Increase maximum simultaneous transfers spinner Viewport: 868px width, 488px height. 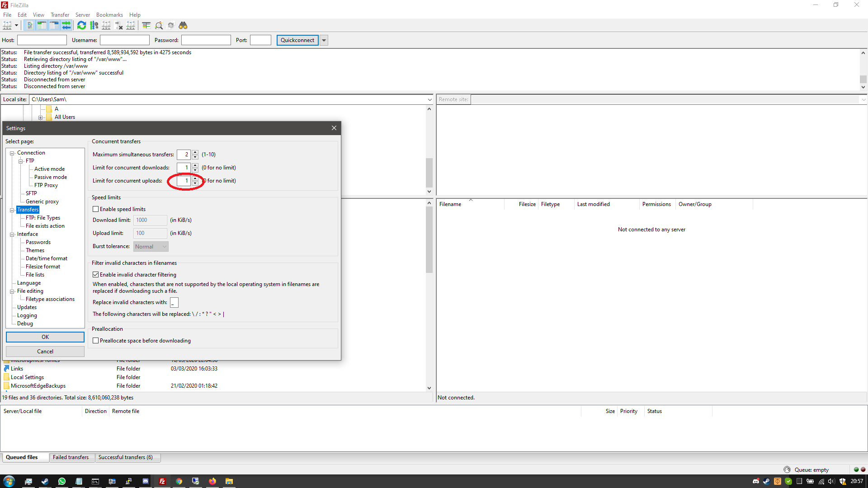tap(195, 152)
